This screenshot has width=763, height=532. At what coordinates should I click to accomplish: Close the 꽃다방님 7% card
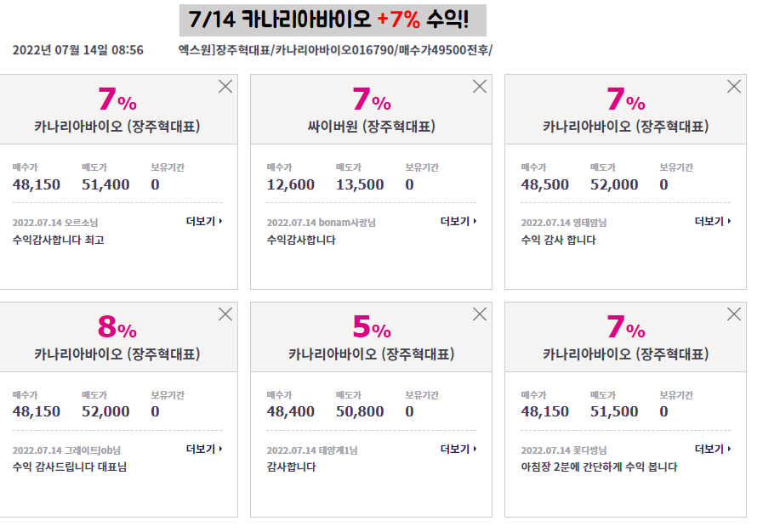tap(734, 314)
